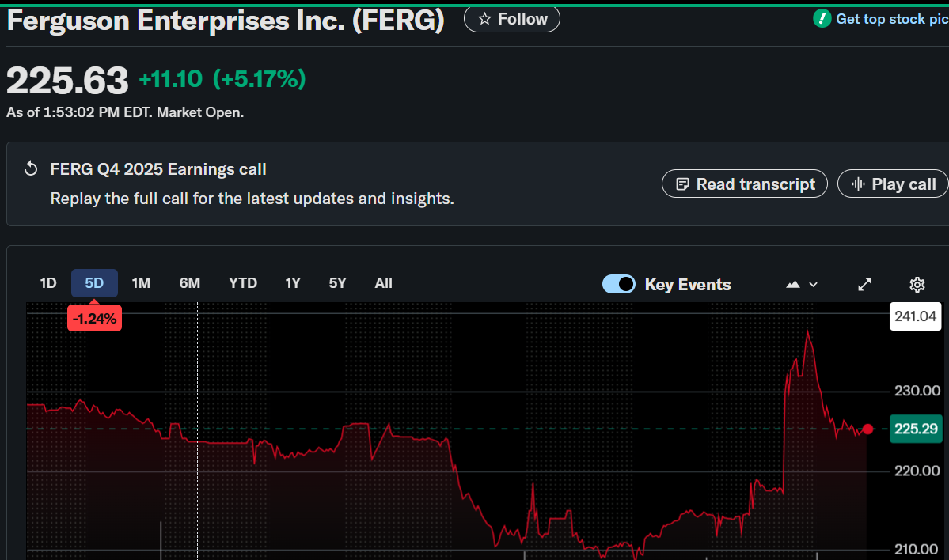
Task: Click the 225.63 stock price
Action: pyautogui.click(x=67, y=81)
